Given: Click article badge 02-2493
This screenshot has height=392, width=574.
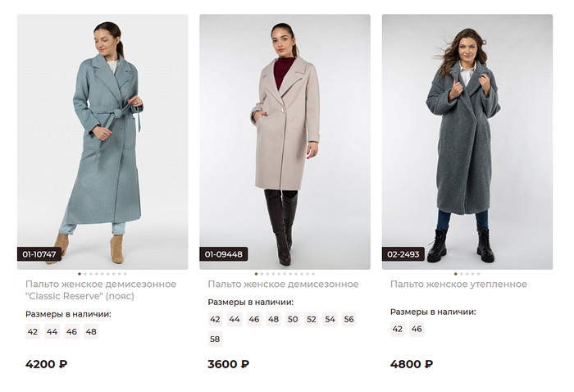Looking at the screenshot, I should point(403,254).
